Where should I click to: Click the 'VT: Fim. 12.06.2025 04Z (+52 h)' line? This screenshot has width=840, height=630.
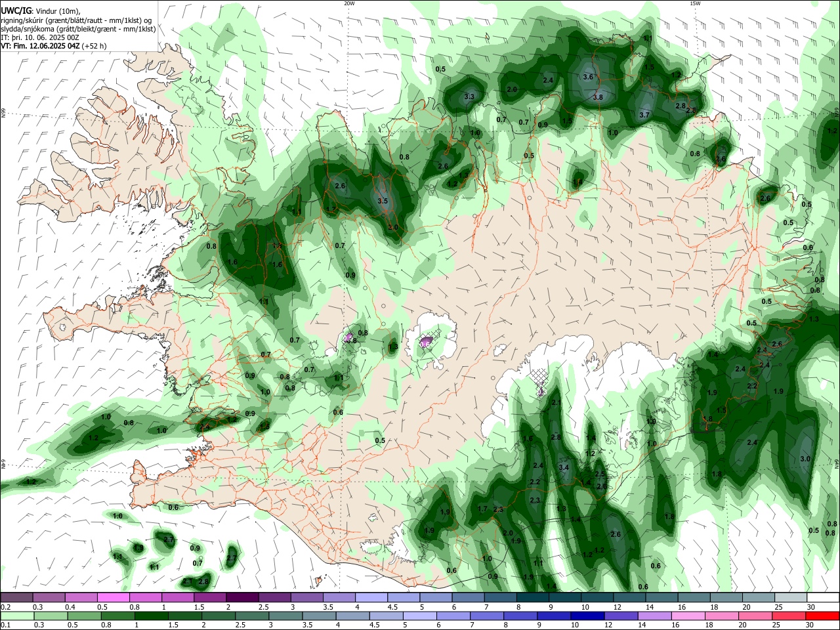pos(53,46)
